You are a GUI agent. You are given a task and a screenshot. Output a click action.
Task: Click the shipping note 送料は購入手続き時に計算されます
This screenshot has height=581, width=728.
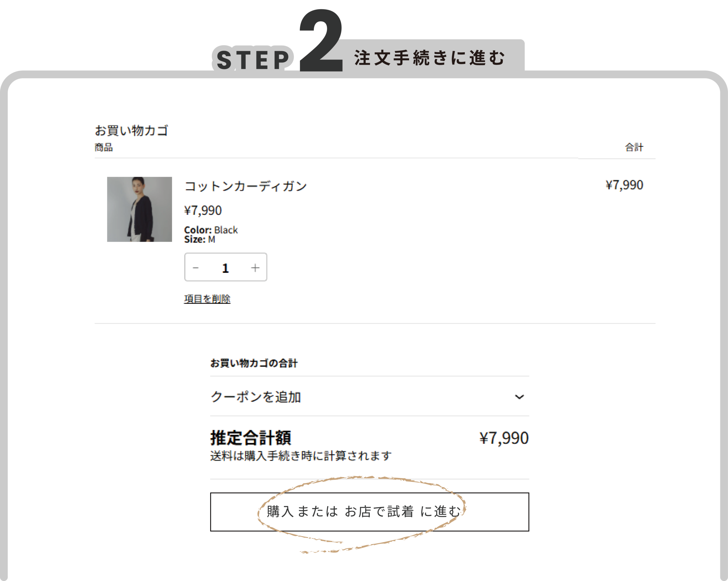click(x=301, y=456)
